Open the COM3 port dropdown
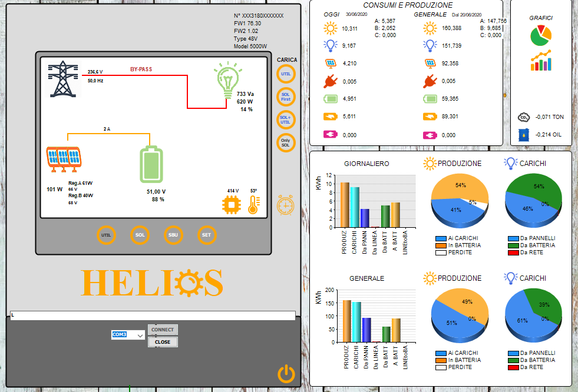The height and width of the screenshot is (392, 578). coord(128,334)
